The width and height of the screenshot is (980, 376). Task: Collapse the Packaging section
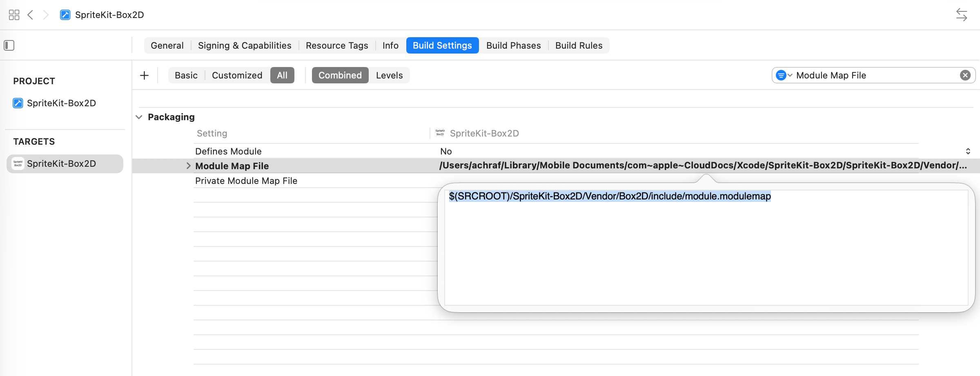coord(139,117)
